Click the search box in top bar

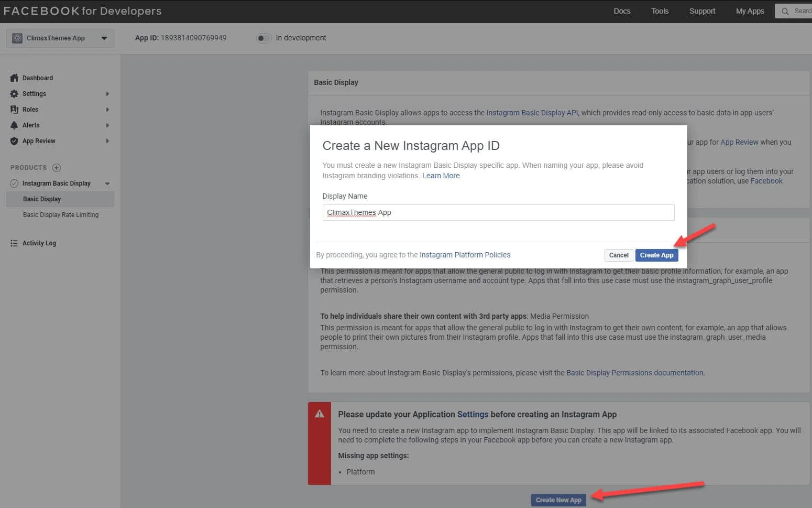click(x=793, y=11)
